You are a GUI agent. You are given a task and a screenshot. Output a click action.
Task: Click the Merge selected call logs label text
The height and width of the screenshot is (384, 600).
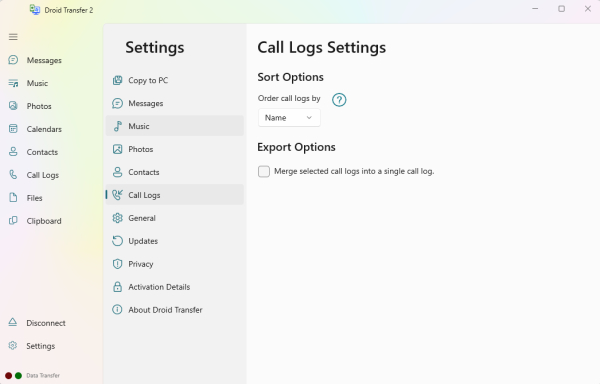pyautogui.click(x=354, y=171)
